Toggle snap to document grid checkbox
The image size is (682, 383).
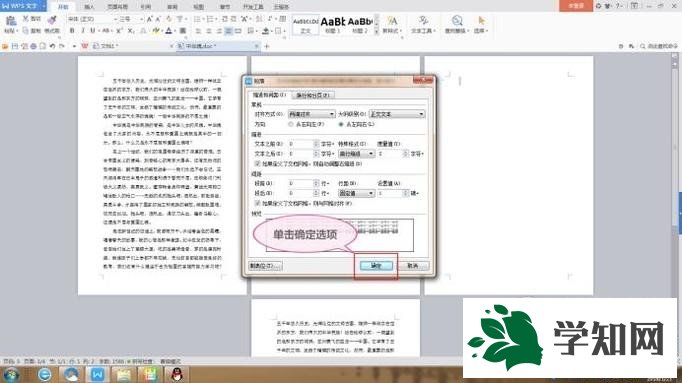click(x=257, y=203)
